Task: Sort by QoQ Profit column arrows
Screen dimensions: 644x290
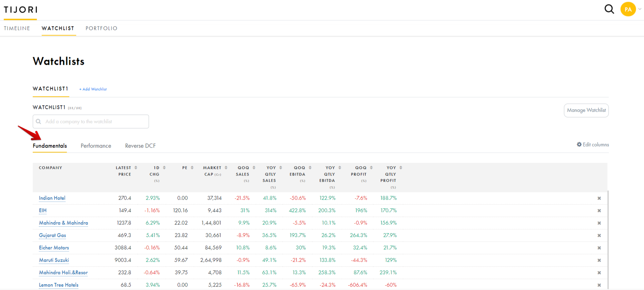Action: point(371,168)
